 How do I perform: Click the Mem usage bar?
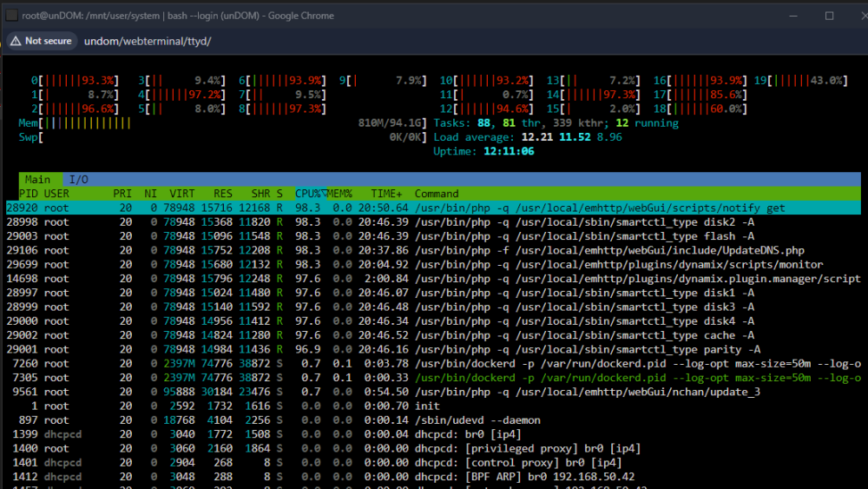coord(222,123)
